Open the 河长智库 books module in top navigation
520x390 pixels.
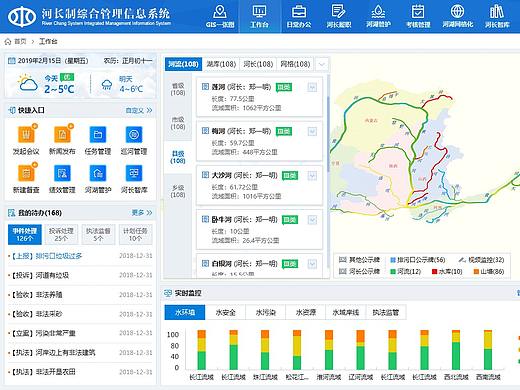click(x=497, y=16)
